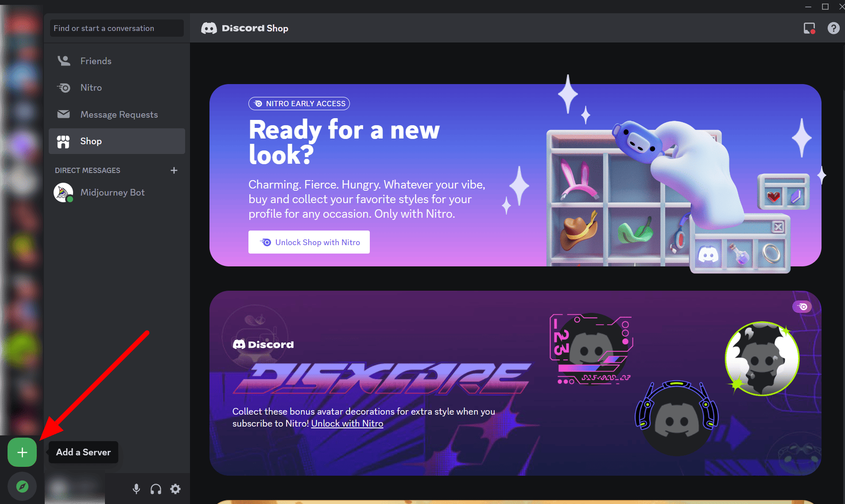This screenshot has height=504, width=845.
Task: Create a new DM with plus icon
Action: (174, 170)
